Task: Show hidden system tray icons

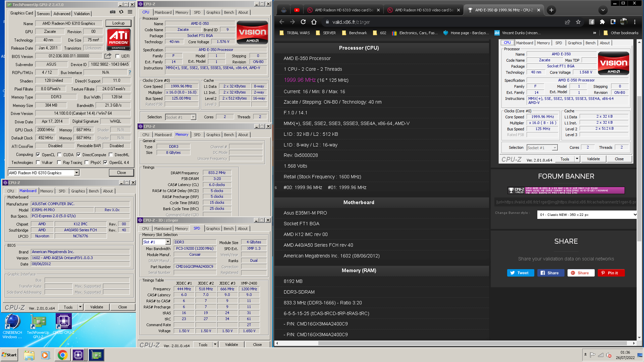Action: coord(585,355)
